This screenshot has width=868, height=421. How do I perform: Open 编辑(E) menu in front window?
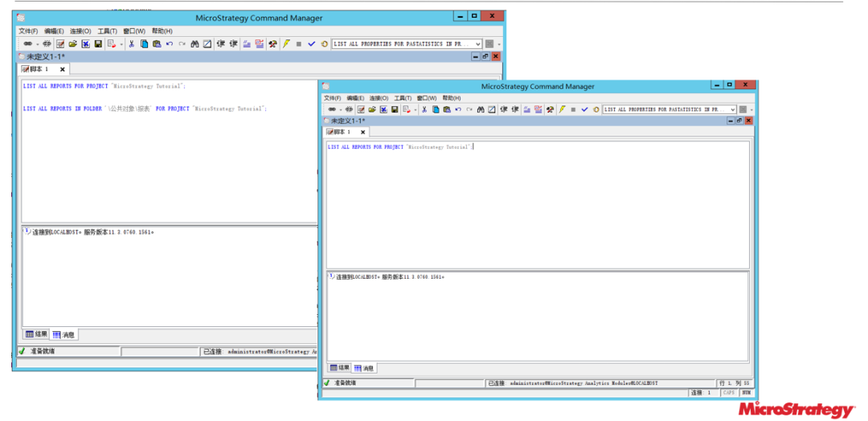click(355, 98)
